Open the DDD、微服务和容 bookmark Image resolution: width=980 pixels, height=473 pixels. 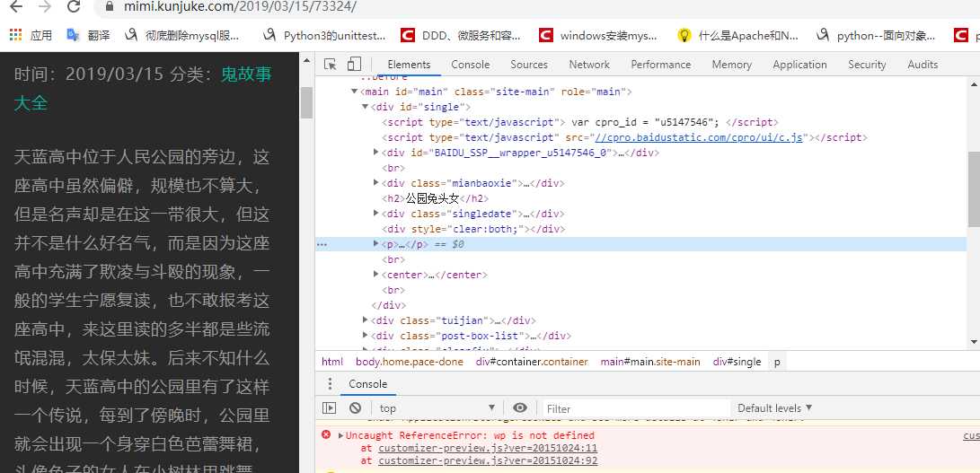click(x=461, y=36)
